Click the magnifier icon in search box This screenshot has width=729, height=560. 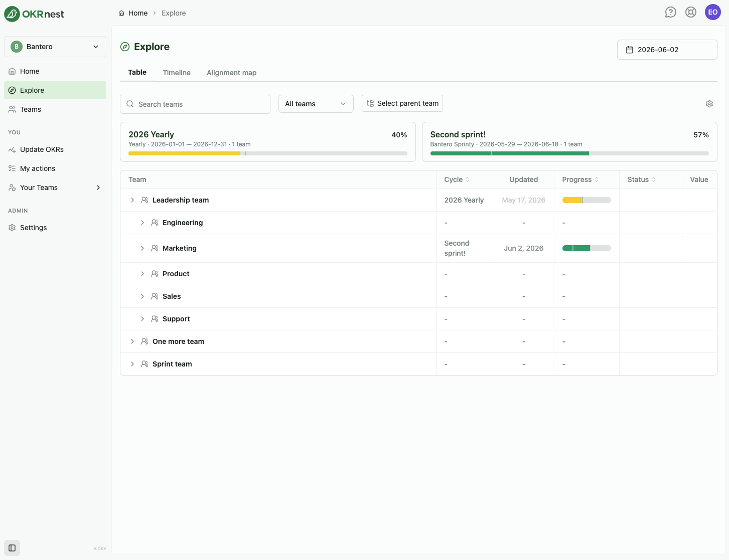tap(130, 104)
